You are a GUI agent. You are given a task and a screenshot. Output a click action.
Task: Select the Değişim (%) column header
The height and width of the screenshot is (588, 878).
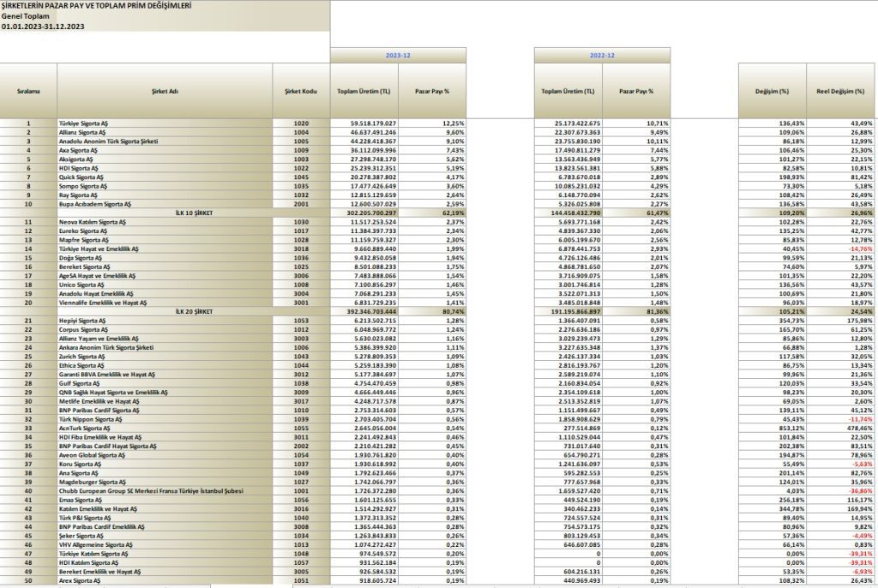(x=773, y=91)
